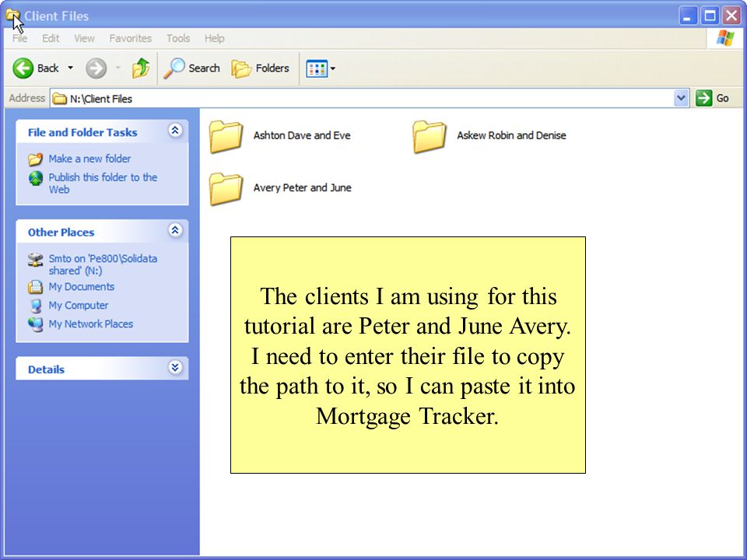This screenshot has height=560, width=747.
Task: Click the grey Forward arrow icon
Action: (x=96, y=68)
